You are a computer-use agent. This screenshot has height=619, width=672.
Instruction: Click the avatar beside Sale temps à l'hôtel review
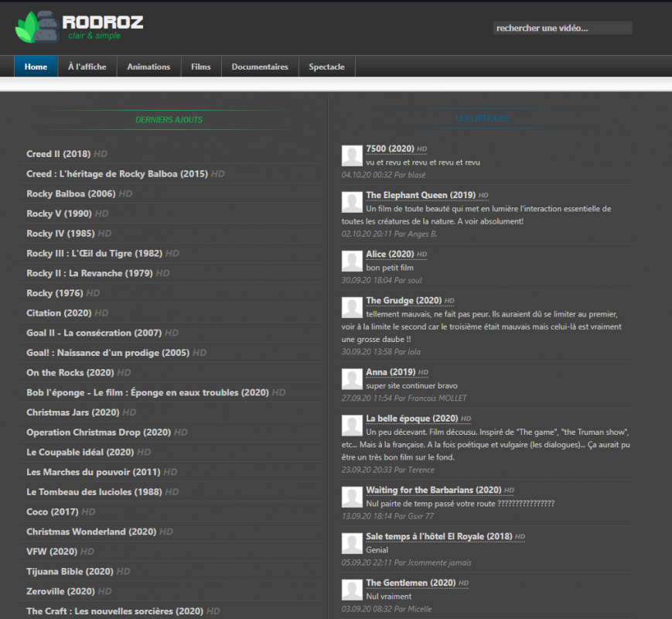pyautogui.click(x=352, y=543)
